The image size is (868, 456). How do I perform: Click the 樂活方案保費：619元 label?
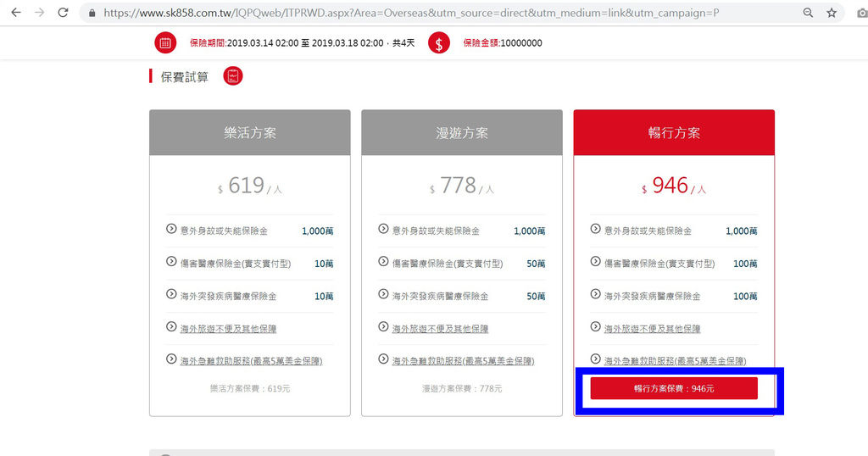click(250, 388)
